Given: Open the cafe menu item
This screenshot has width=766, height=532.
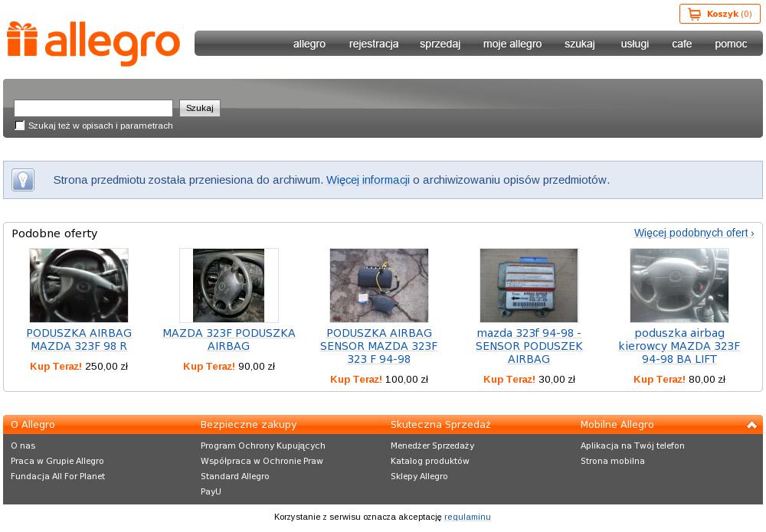Looking at the screenshot, I should [682, 44].
